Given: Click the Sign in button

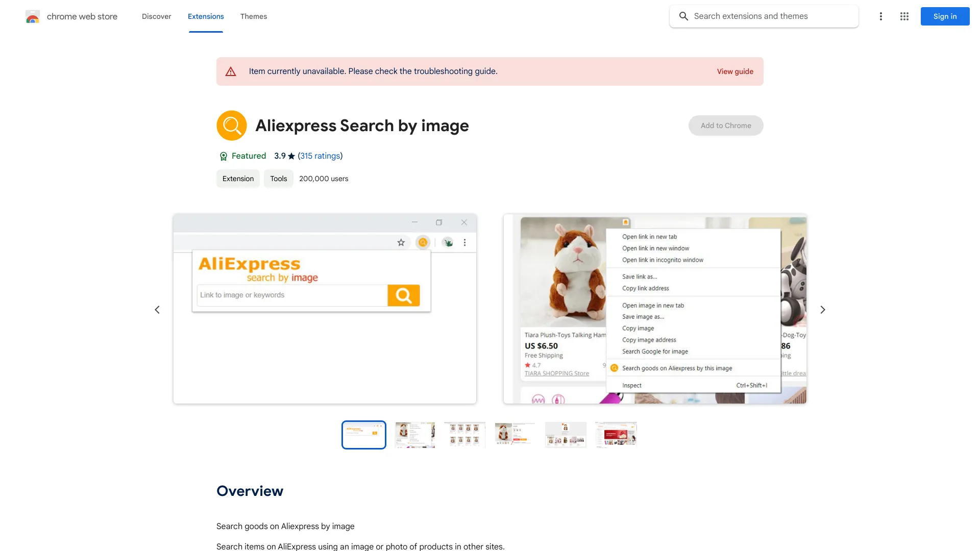Looking at the screenshot, I should [945, 16].
